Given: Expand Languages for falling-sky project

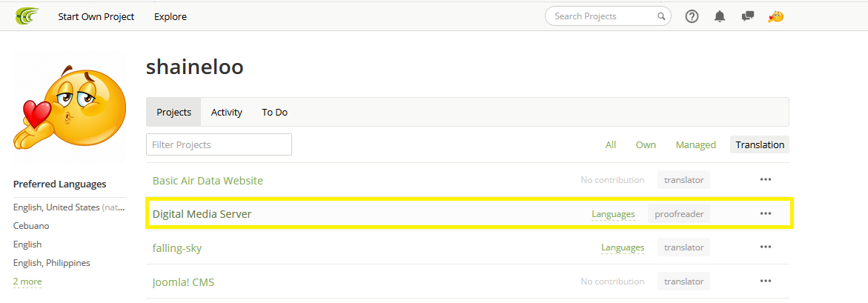Looking at the screenshot, I should coord(623,247).
